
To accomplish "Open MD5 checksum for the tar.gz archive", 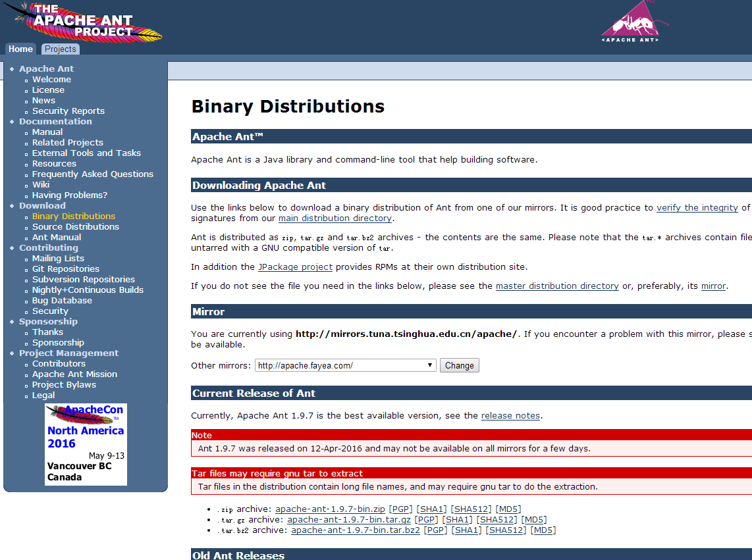I will 534,520.
